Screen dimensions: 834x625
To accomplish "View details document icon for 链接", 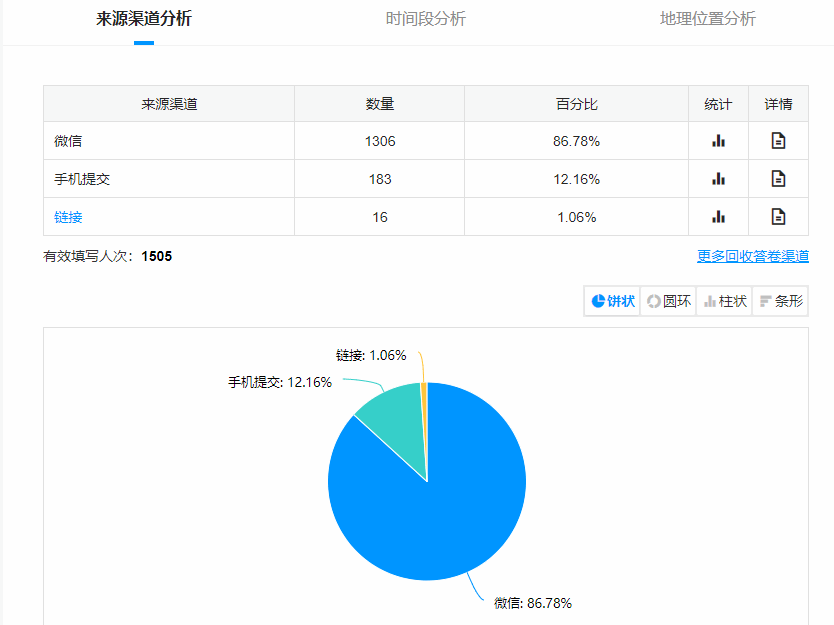I will pyautogui.click(x=778, y=217).
